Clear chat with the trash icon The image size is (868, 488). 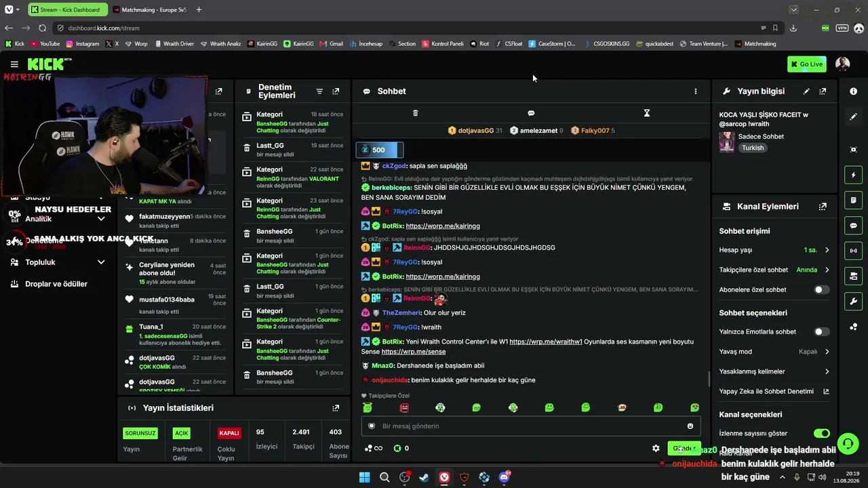(x=416, y=113)
